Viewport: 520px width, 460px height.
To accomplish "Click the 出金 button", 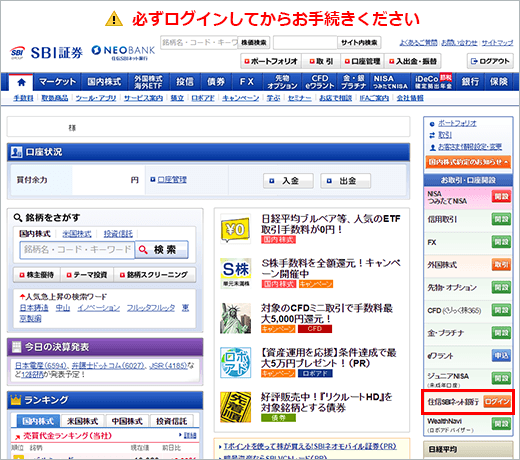I will click(345, 181).
